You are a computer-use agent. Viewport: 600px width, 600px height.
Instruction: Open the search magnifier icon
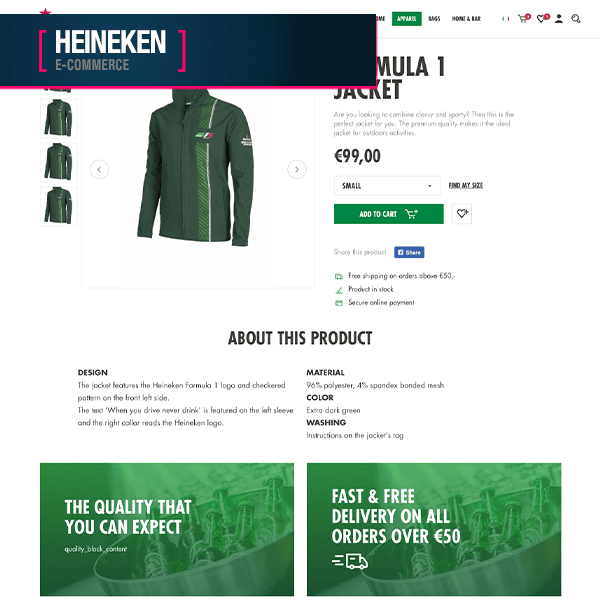click(x=576, y=19)
